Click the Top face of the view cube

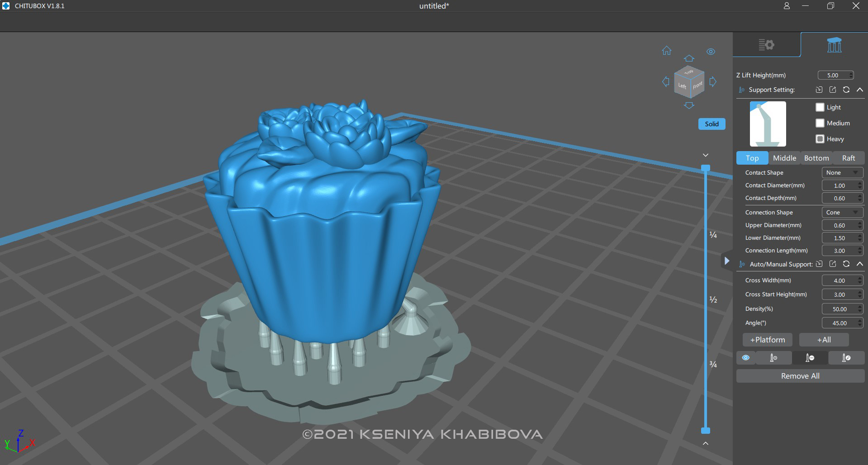pyautogui.click(x=689, y=72)
